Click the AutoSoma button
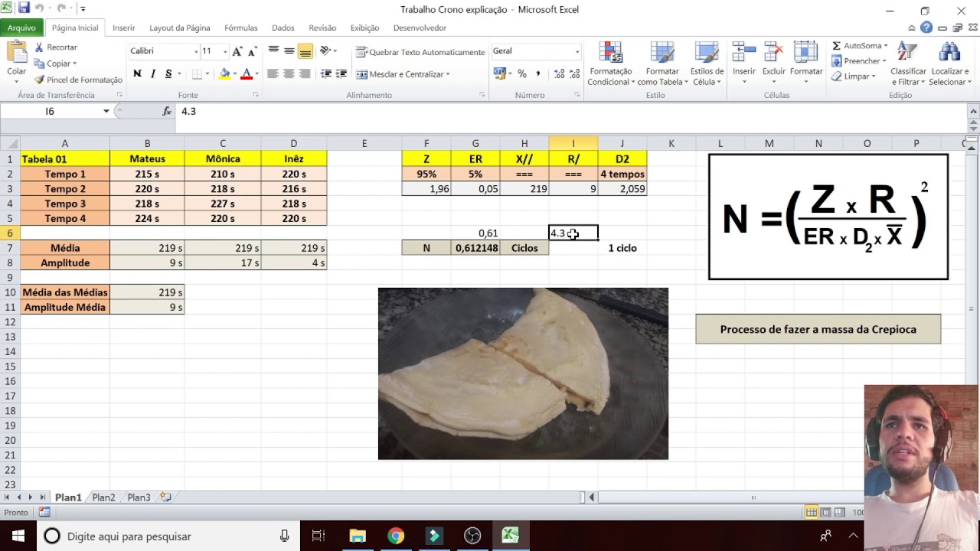Screen dimensions: 980x551 861,46
